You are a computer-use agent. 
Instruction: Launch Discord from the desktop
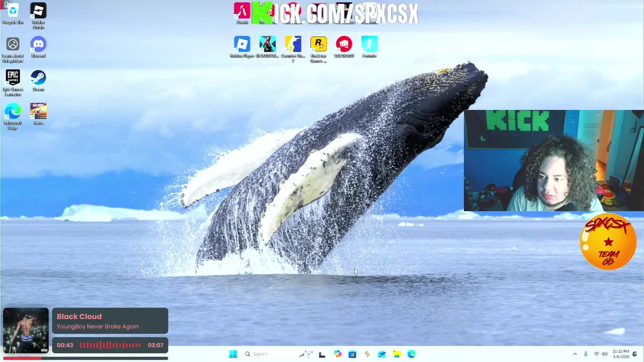(38, 47)
